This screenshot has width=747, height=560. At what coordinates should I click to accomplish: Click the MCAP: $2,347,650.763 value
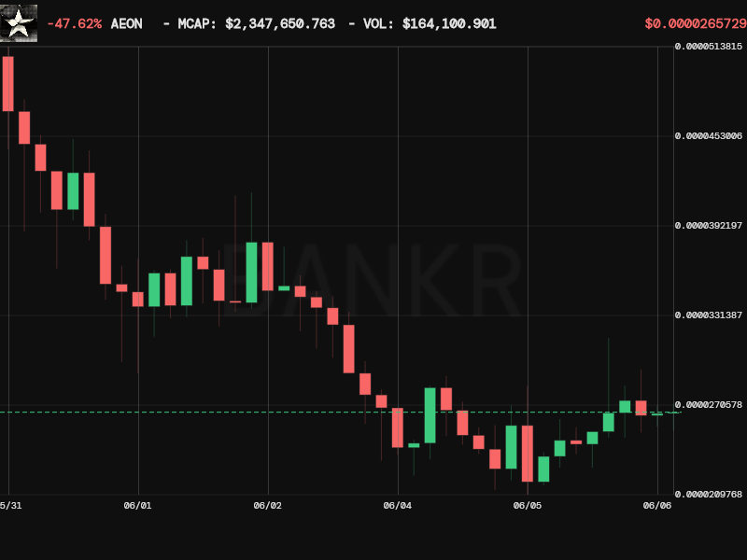pos(256,24)
